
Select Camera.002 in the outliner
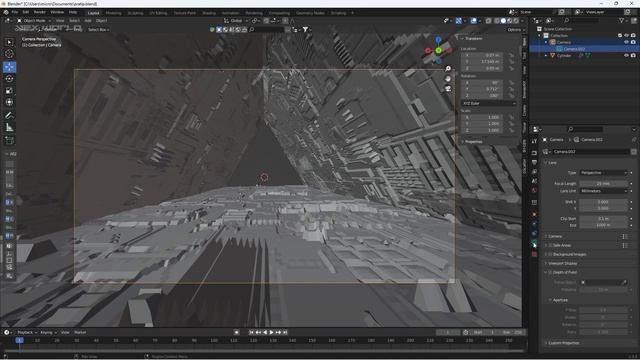574,49
